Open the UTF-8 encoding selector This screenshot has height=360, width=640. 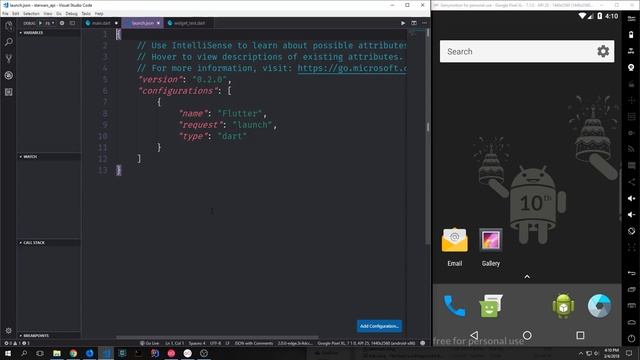click(x=215, y=343)
